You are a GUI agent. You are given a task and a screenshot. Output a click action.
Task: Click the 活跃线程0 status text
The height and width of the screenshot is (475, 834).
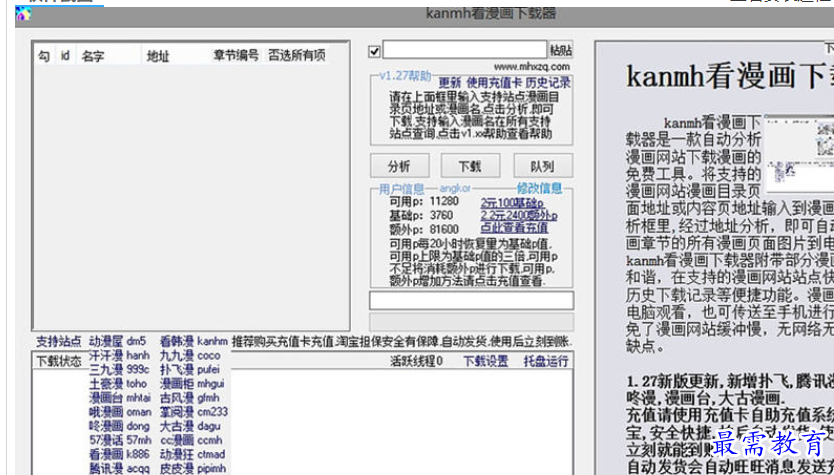click(x=416, y=362)
